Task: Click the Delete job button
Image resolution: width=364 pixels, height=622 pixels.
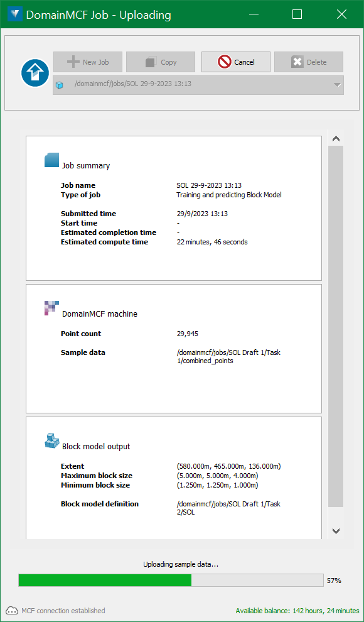Action: [309, 62]
